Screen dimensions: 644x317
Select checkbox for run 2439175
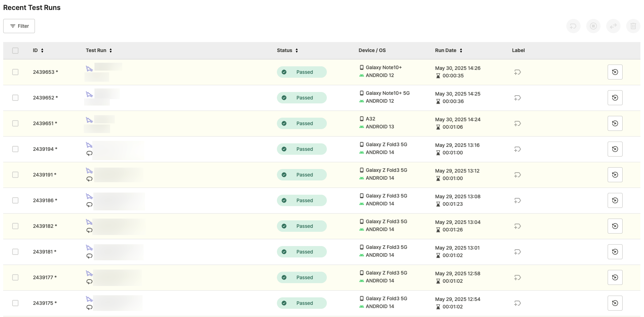[15, 303]
